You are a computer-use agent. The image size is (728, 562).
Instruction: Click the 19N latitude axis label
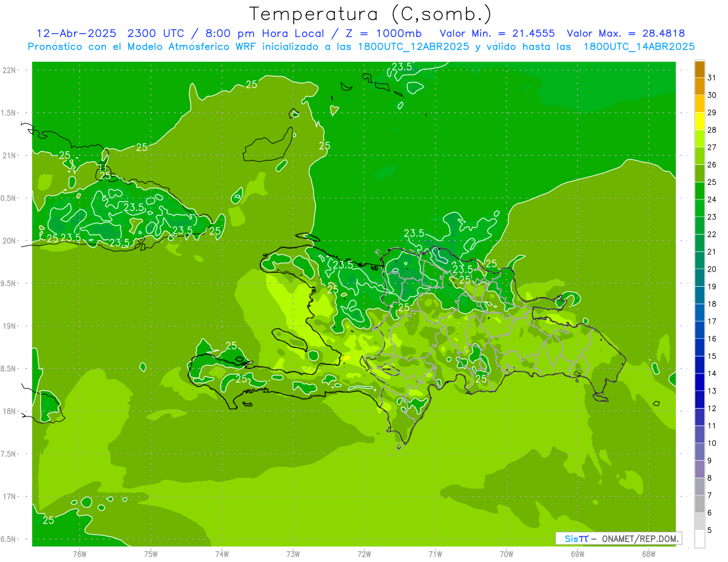(10, 326)
